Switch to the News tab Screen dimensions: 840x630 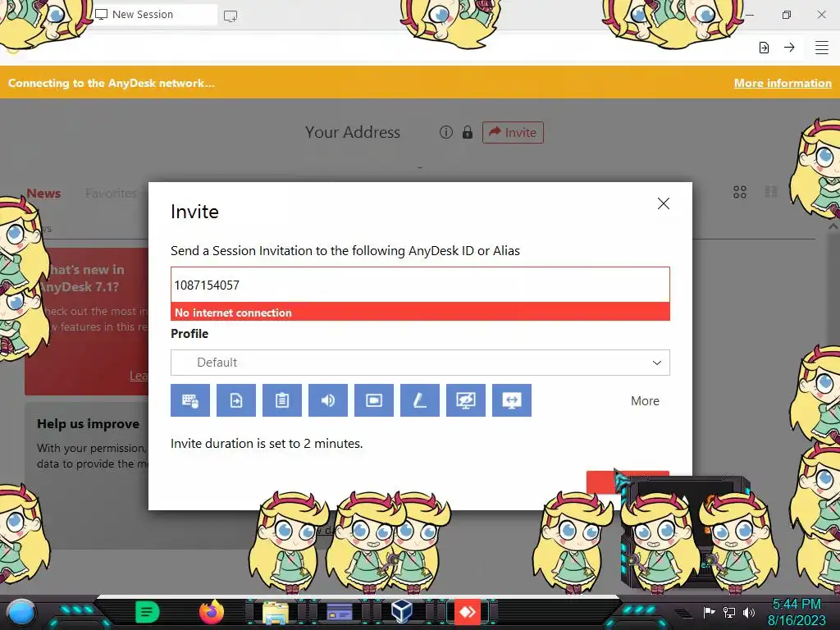44,194
